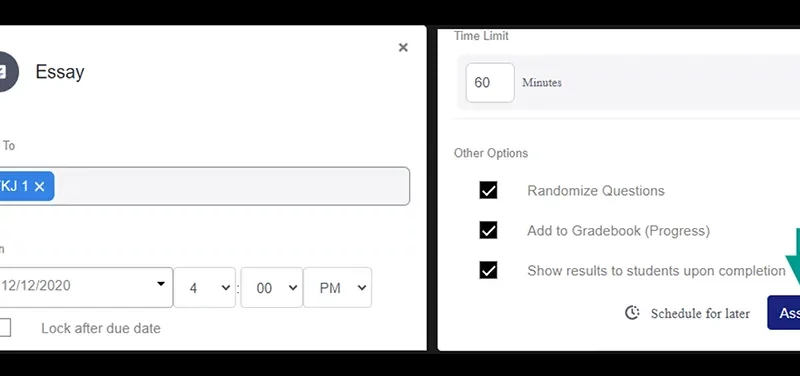This screenshot has height=376, width=800.
Task: Enable Lock after due date checkbox
Action: click(5, 328)
